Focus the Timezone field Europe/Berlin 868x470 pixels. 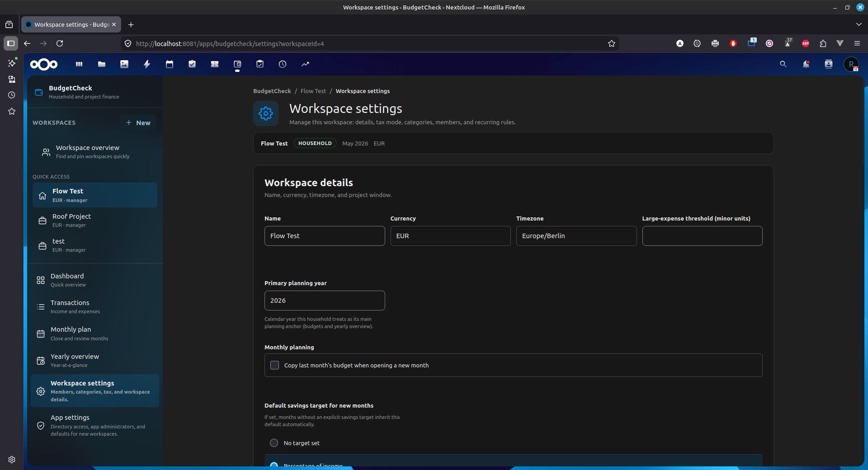tap(576, 236)
